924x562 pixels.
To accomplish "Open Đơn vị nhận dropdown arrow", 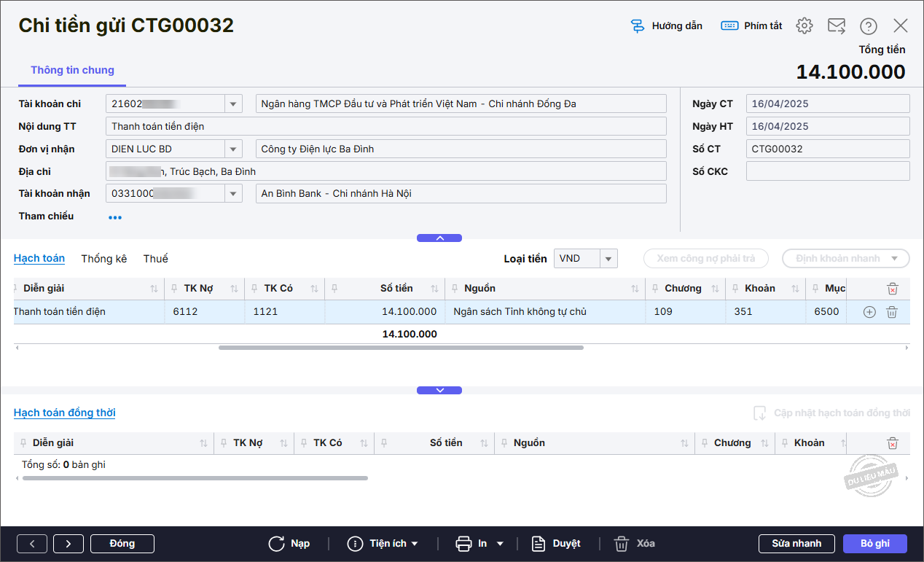I will pos(233,149).
